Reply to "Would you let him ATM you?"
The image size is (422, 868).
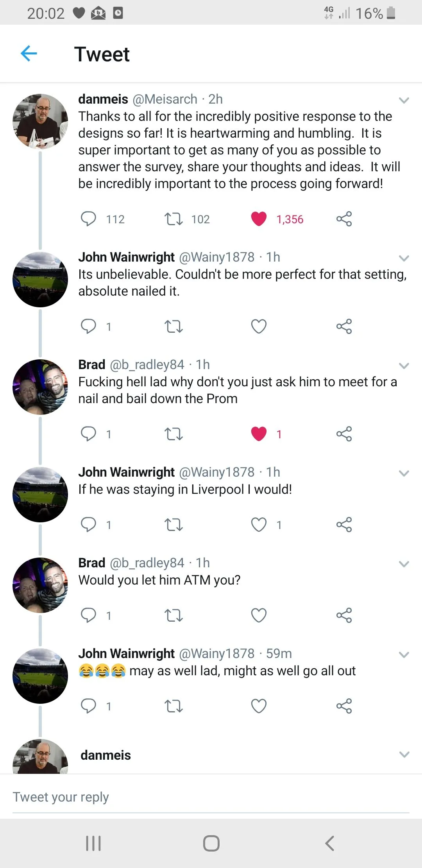coord(88,615)
